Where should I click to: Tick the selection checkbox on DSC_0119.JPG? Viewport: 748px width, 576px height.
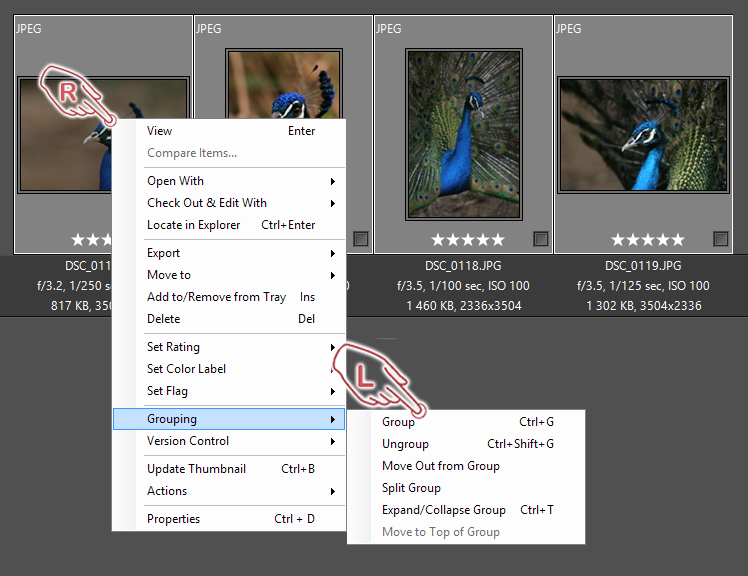click(720, 239)
